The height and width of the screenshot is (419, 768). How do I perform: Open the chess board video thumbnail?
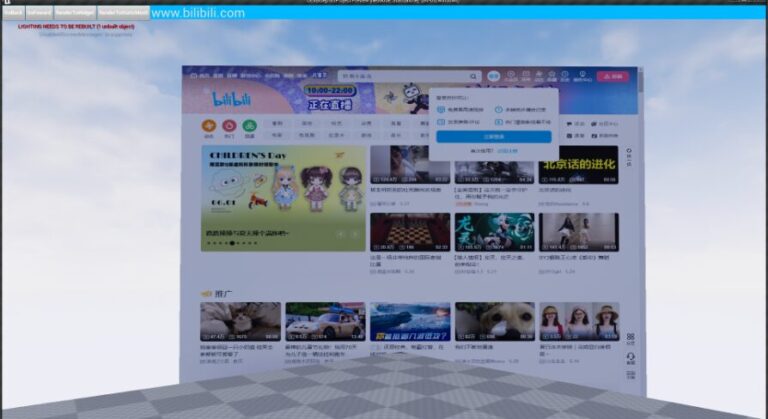point(410,232)
